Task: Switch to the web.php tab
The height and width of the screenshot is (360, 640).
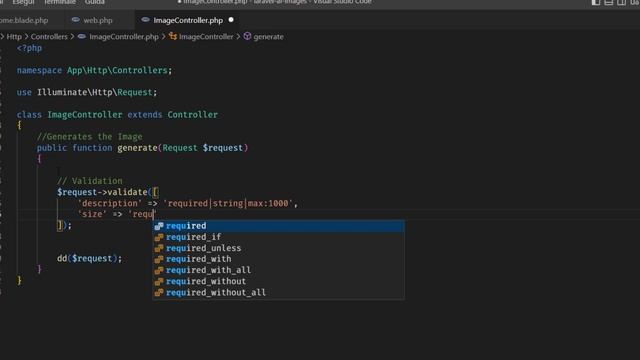Action: click(98, 20)
